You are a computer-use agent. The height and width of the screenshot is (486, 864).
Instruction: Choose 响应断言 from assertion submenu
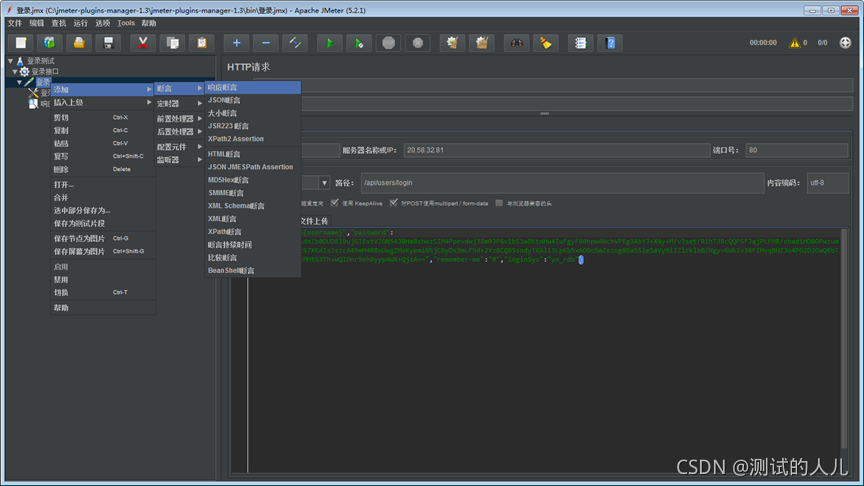click(x=253, y=87)
